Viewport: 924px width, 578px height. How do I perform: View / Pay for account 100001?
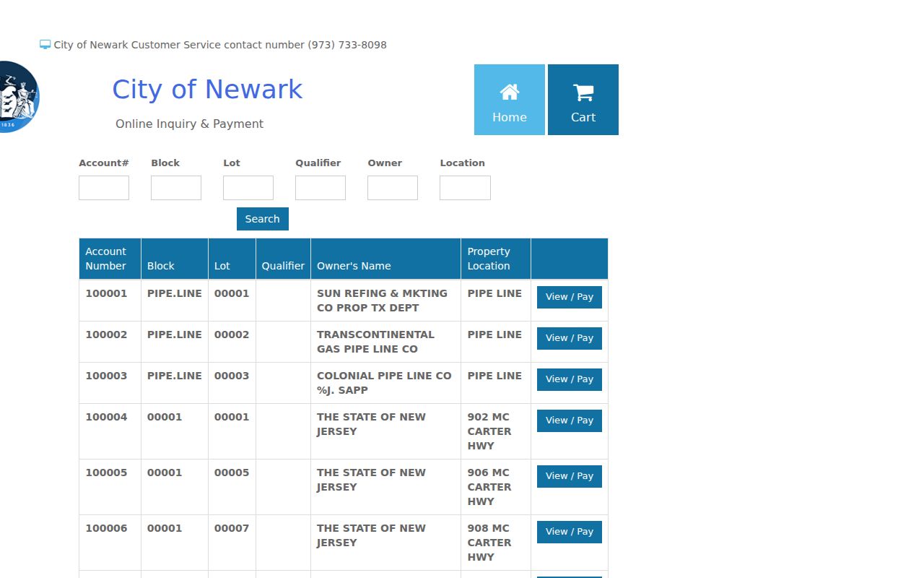coord(570,297)
